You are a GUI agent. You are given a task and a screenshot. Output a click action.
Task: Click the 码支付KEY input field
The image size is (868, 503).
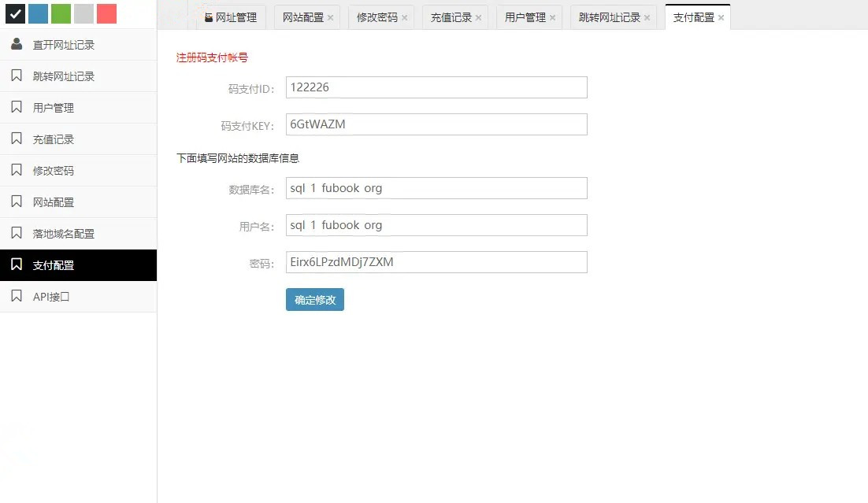click(x=436, y=124)
